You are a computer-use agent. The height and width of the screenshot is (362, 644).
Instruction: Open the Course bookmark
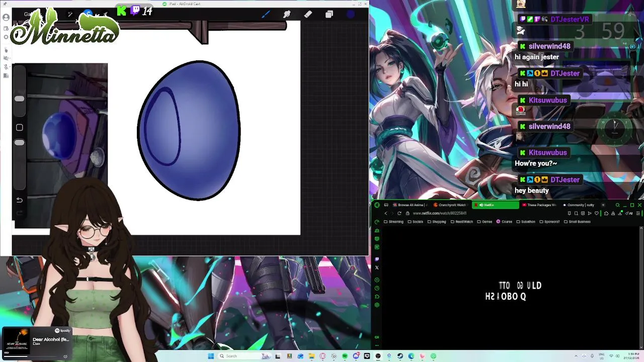coord(504,222)
